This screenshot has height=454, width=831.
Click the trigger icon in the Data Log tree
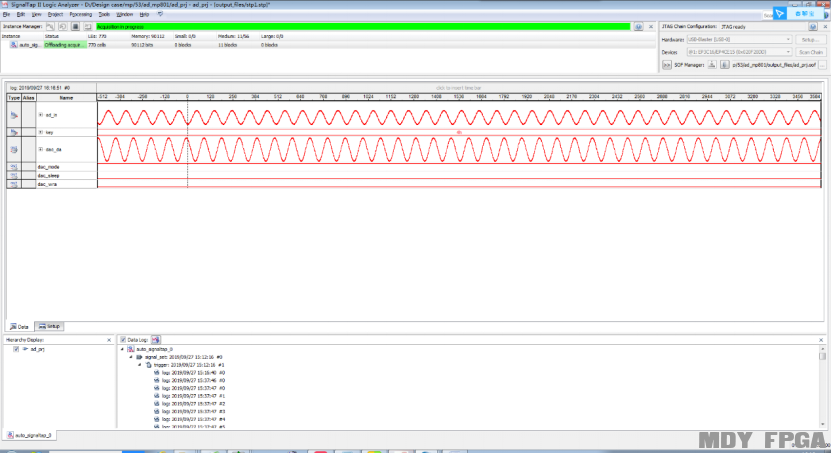pyautogui.click(x=148, y=365)
